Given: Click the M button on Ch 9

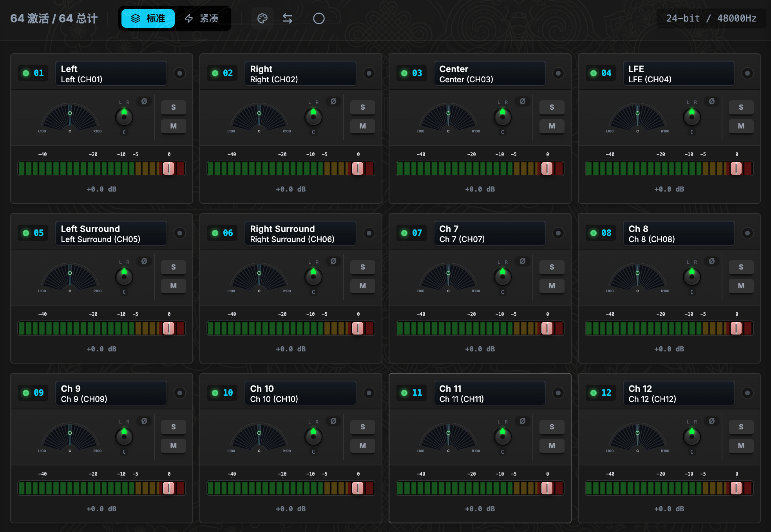Looking at the screenshot, I should pos(174,446).
